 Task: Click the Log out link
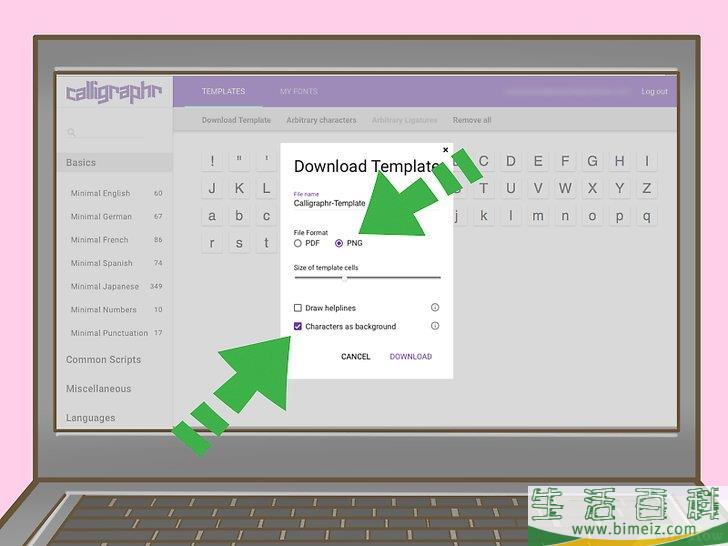point(654,91)
